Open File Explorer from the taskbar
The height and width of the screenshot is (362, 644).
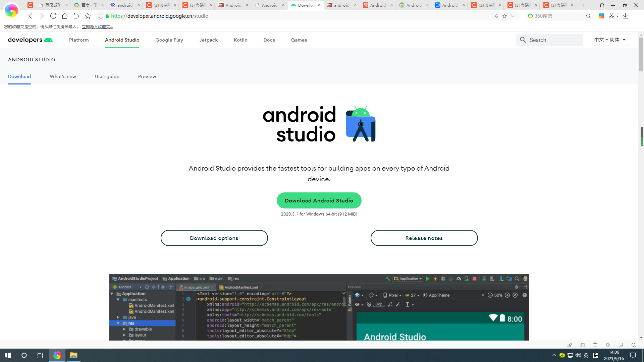pos(73,355)
